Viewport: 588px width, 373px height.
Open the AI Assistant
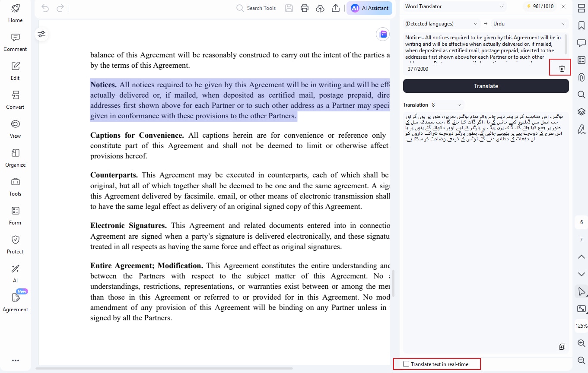coord(369,8)
